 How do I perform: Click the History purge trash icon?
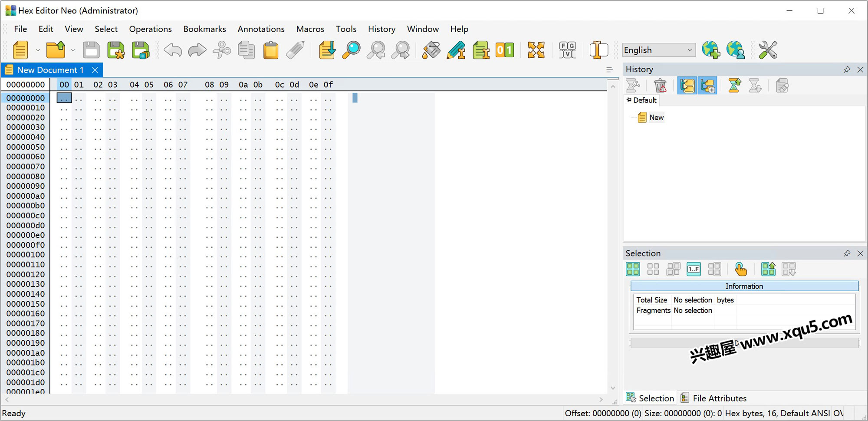660,86
